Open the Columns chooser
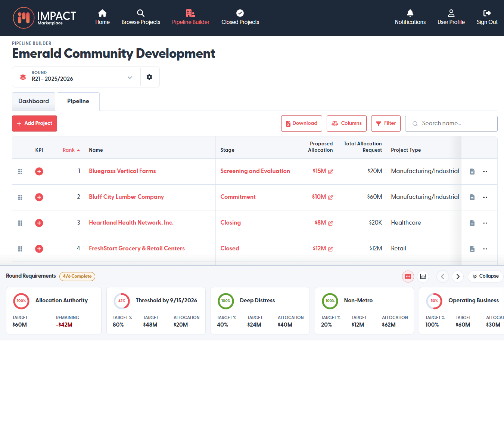The width and height of the screenshot is (504, 429). [x=346, y=123]
